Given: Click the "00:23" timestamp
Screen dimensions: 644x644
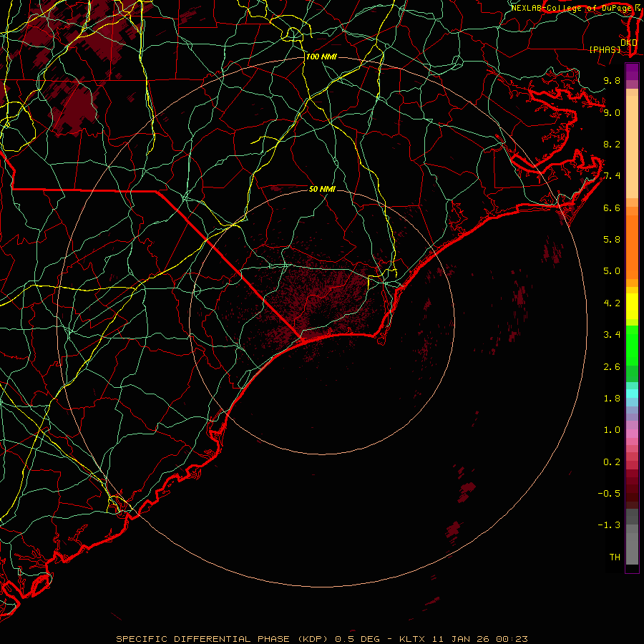Looking at the screenshot, I should tap(512, 639).
